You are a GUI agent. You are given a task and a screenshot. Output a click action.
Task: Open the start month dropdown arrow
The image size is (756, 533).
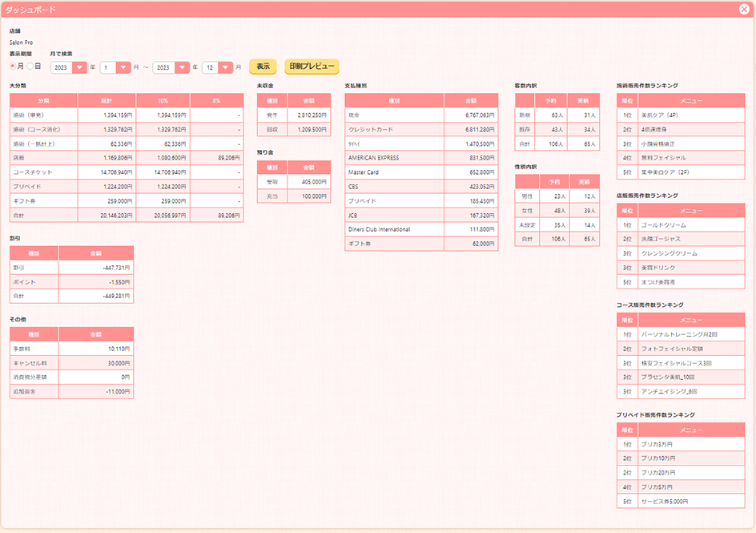click(x=123, y=67)
